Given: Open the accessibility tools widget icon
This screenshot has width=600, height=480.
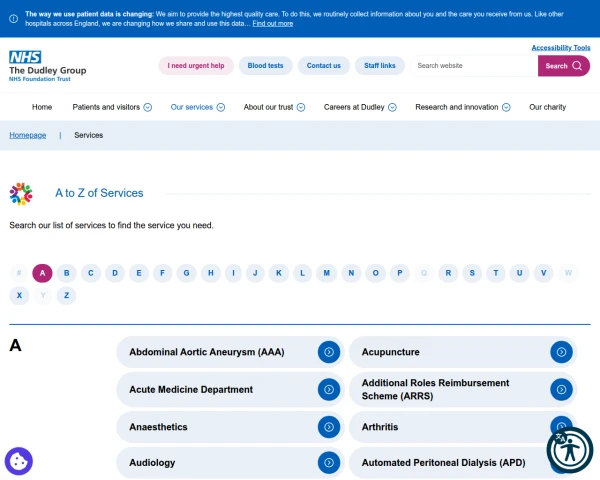Looking at the screenshot, I should [569, 449].
